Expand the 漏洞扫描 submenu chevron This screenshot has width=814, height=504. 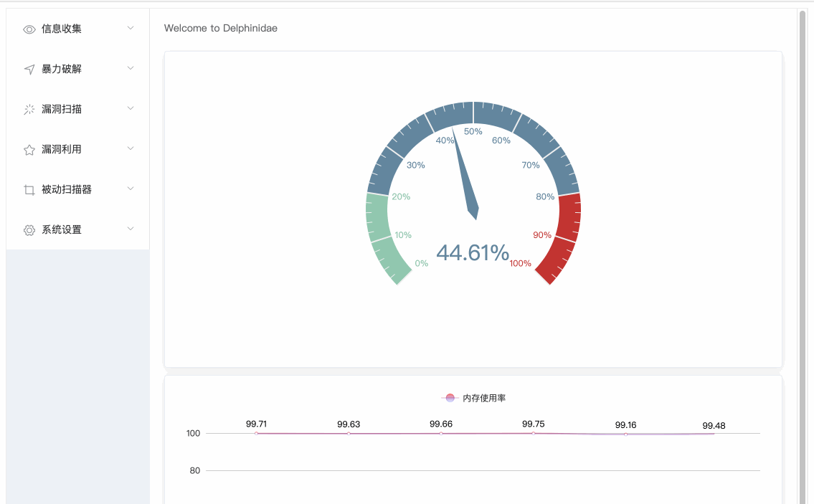[x=131, y=108]
